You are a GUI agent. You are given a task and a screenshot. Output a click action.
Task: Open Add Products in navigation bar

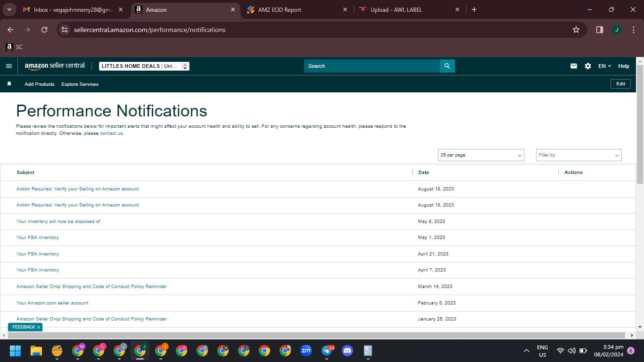click(40, 84)
